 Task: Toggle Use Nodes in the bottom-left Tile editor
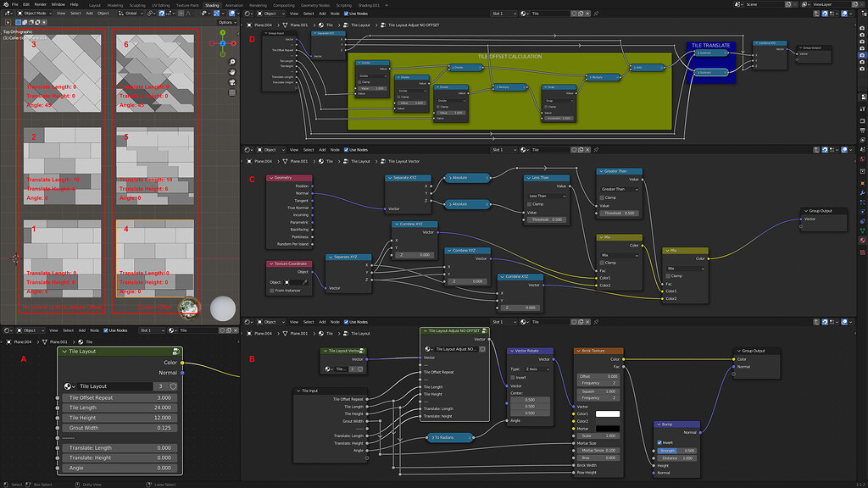tap(106, 330)
